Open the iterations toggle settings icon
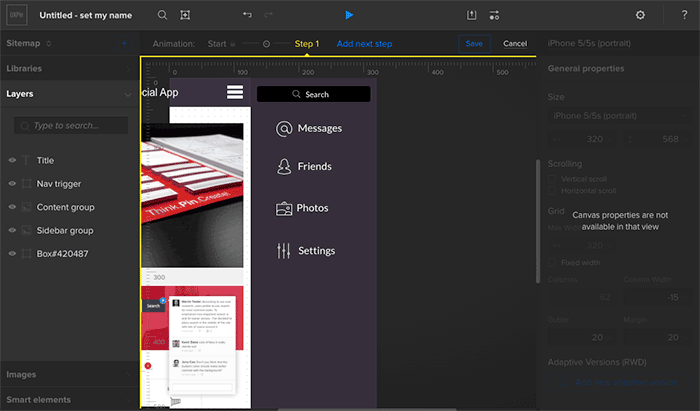Screen dimensions: 700x411 [x=494, y=15]
